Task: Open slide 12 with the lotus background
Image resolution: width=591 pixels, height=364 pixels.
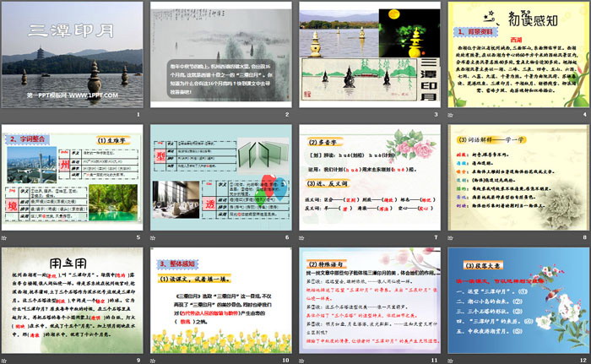Action: [518, 303]
